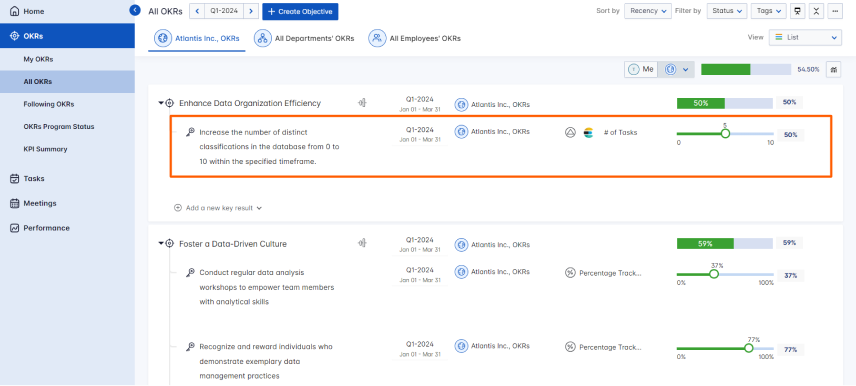This screenshot has width=856, height=386.
Task: Open the company scope filter dropdown
Action: click(676, 69)
